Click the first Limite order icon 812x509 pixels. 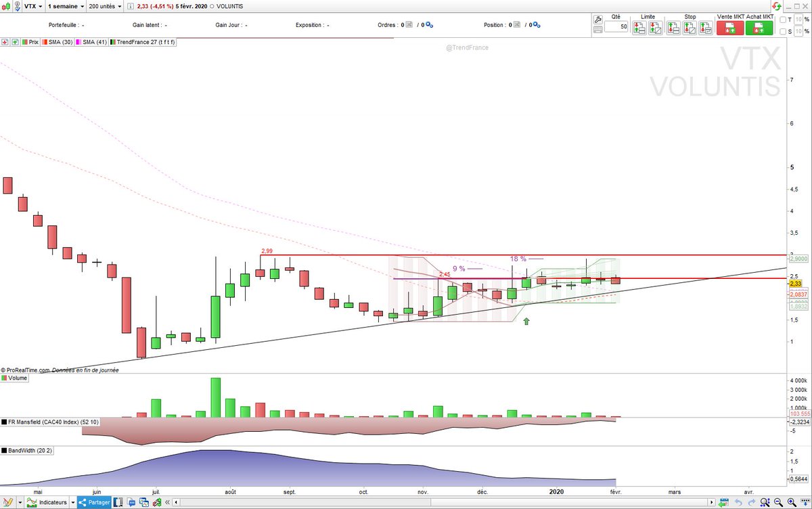[x=638, y=28]
